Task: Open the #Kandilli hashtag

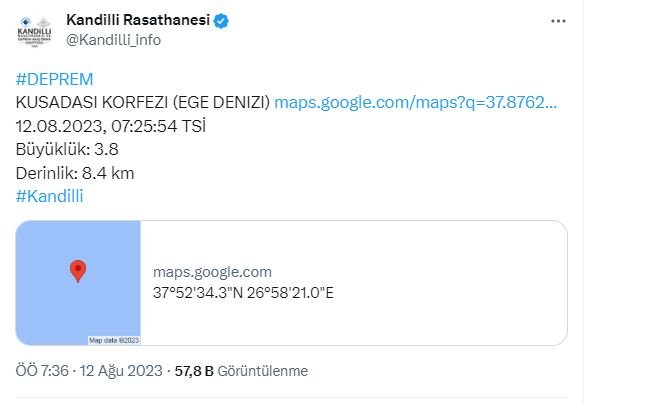Action: [50, 196]
